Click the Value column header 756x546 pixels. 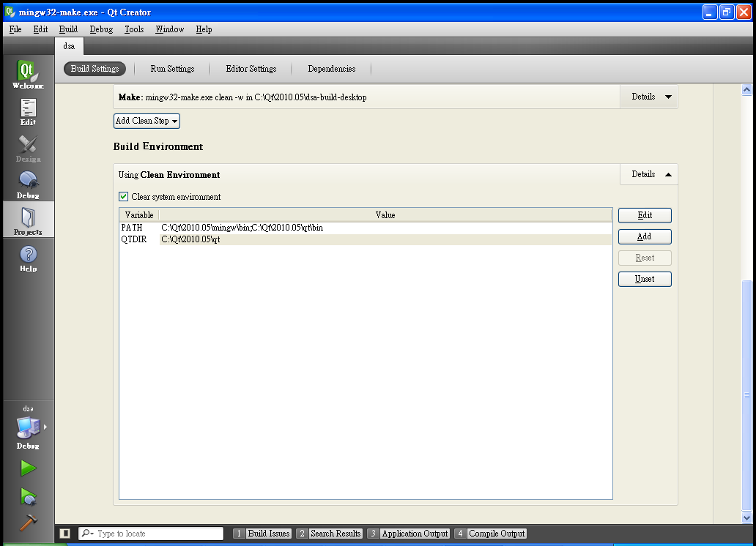point(385,215)
